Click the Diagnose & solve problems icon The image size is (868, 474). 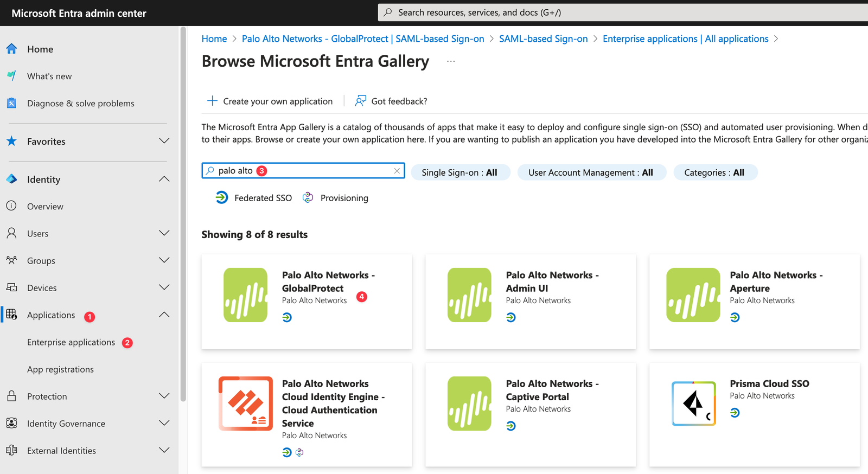(11, 103)
